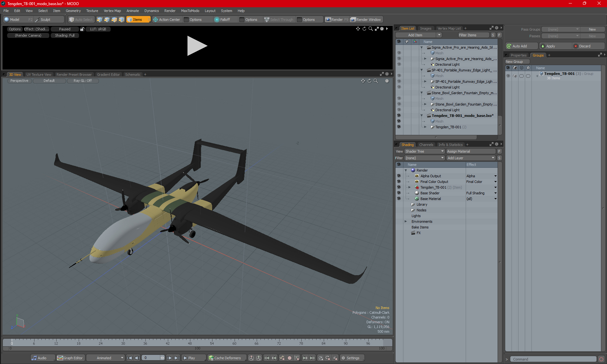This screenshot has height=364, width=607.
Task: Toggle Falloff Options checkbox
Action: tap(242, 20)
